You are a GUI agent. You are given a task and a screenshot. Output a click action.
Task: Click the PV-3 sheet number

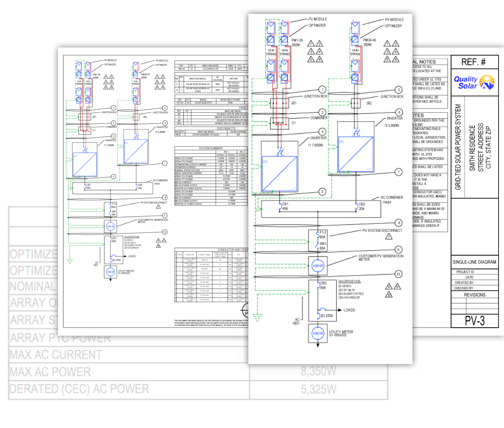tap(474, 321)
